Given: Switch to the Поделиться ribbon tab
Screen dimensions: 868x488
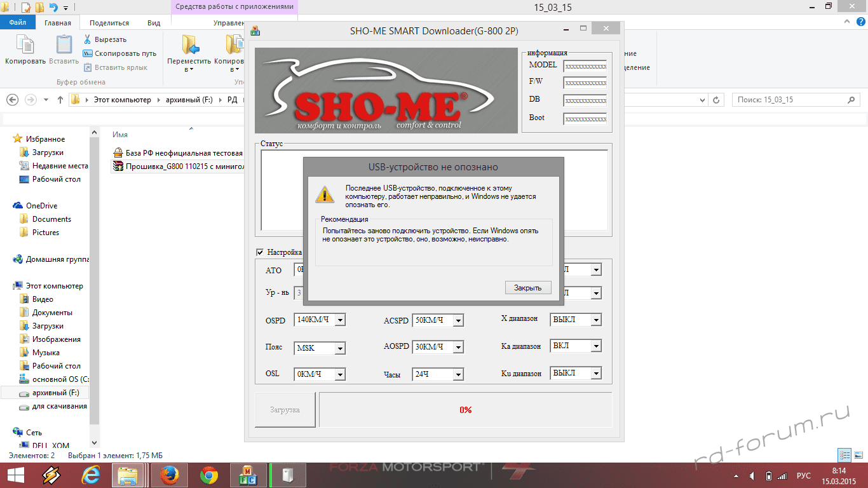Looking at the screenshot, I should click(x=109, y=23).
